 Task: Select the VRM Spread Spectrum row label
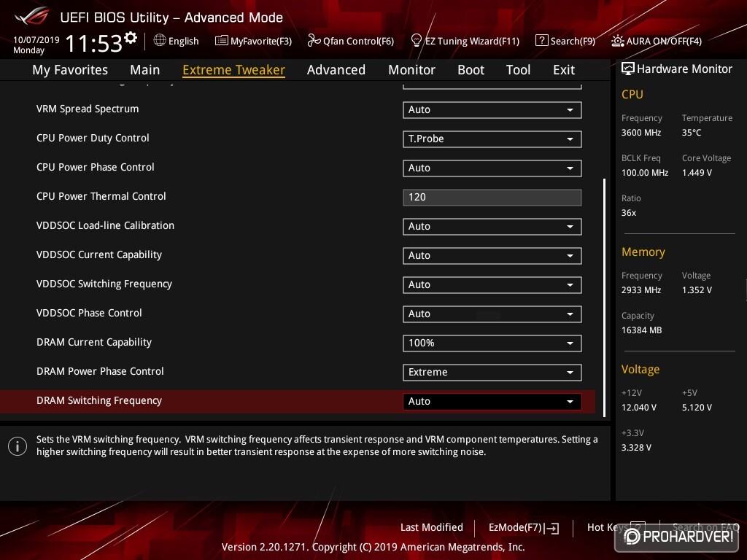(88, 109)
